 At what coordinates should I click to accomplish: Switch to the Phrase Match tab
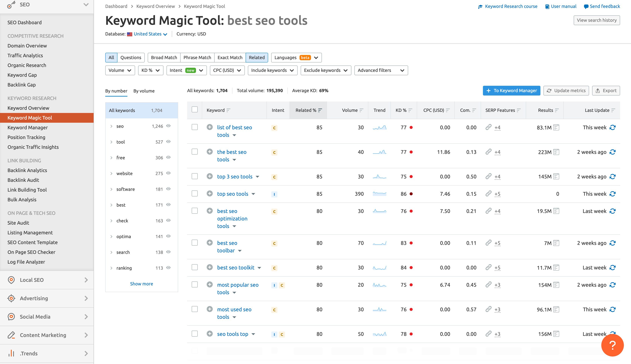[x=197, y=57]
